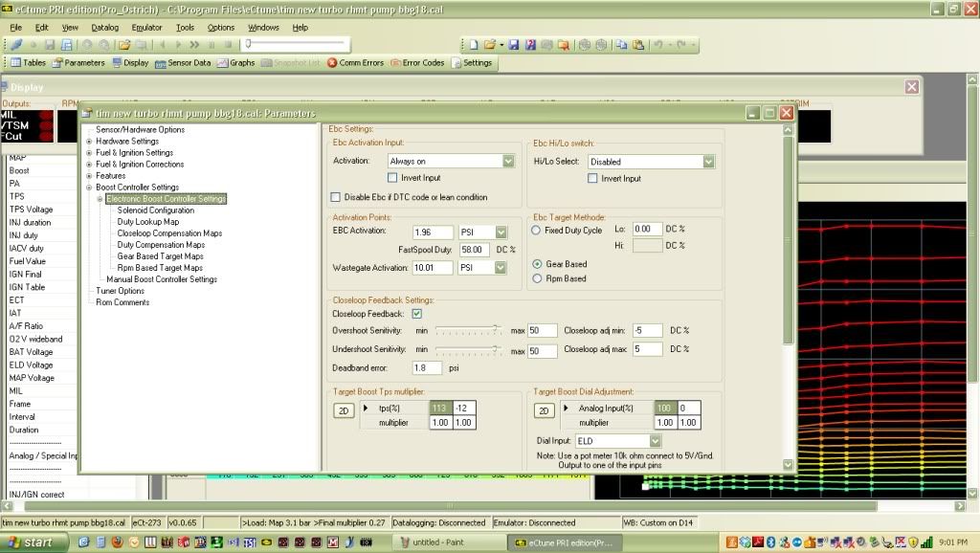Image resolution: width=980 pixels, height=553 pixels.
Task: Open the Windows menu
Action: coord(264,28)
